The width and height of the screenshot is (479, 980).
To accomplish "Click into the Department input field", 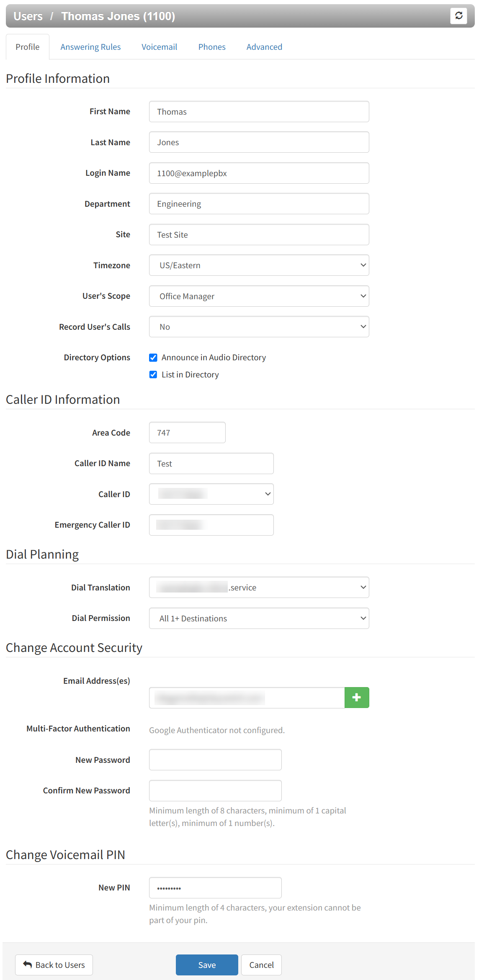I will pyautogui.click(x=259, y=204).
